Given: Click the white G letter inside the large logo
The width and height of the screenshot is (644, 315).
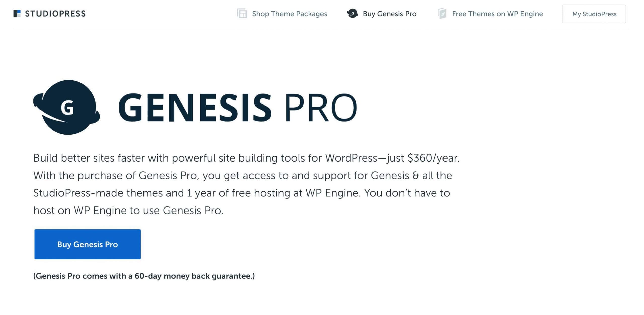Looking at the screenshot, I should [67, 108].
